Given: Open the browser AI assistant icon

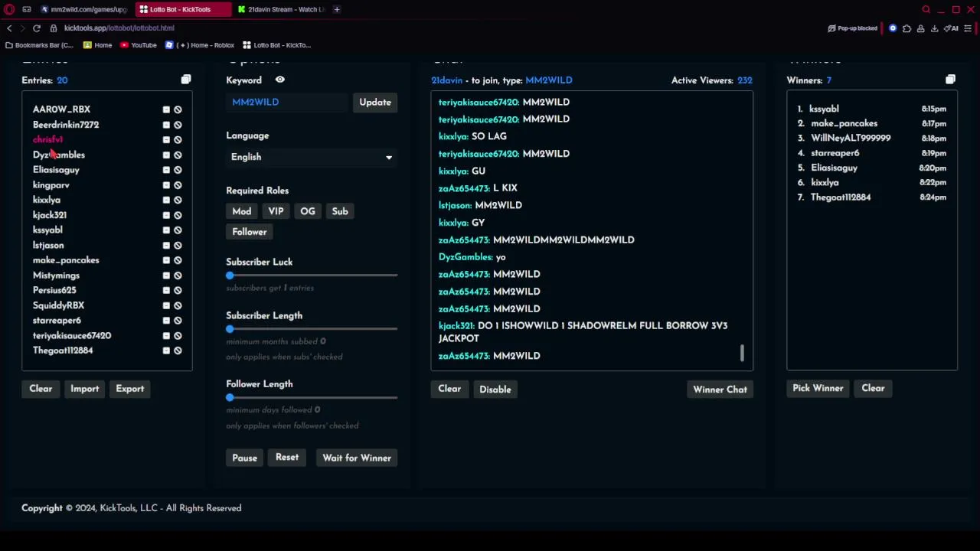Looking at the screenshot, I should pos(950,28).
